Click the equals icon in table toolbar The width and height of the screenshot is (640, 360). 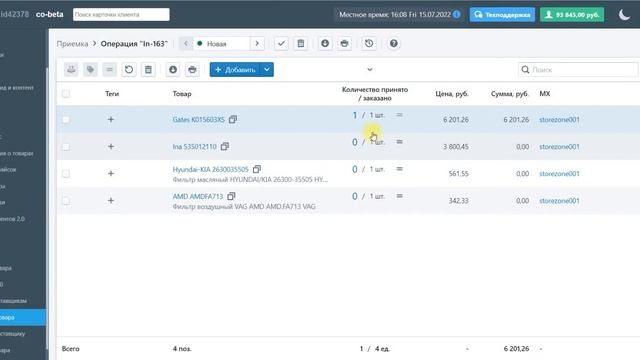pos(109,70)
